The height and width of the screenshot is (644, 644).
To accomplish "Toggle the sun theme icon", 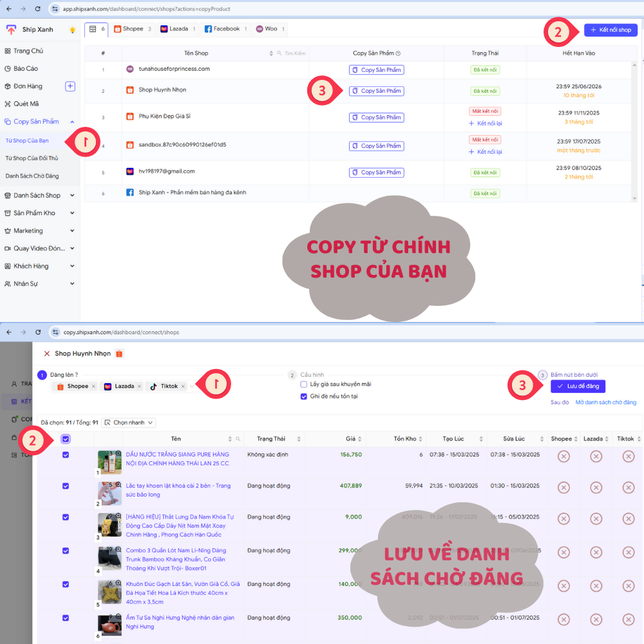I will [x=73, y=30].
